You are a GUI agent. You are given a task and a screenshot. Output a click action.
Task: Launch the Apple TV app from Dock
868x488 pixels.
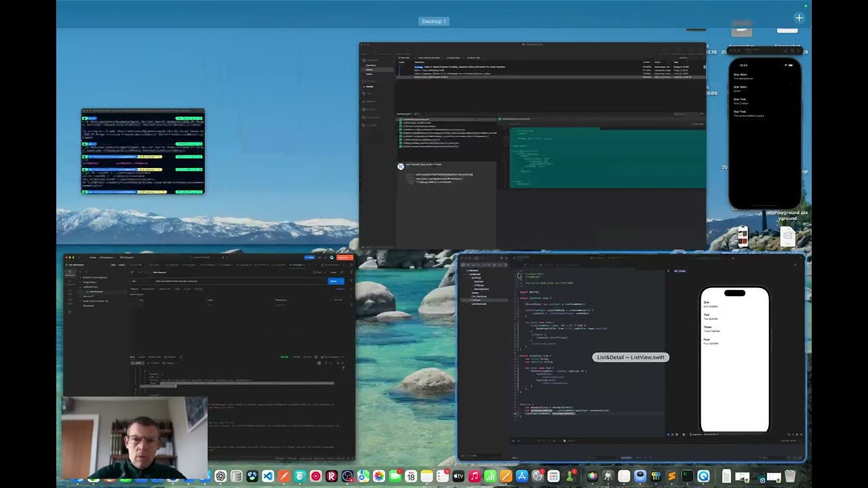458,476
